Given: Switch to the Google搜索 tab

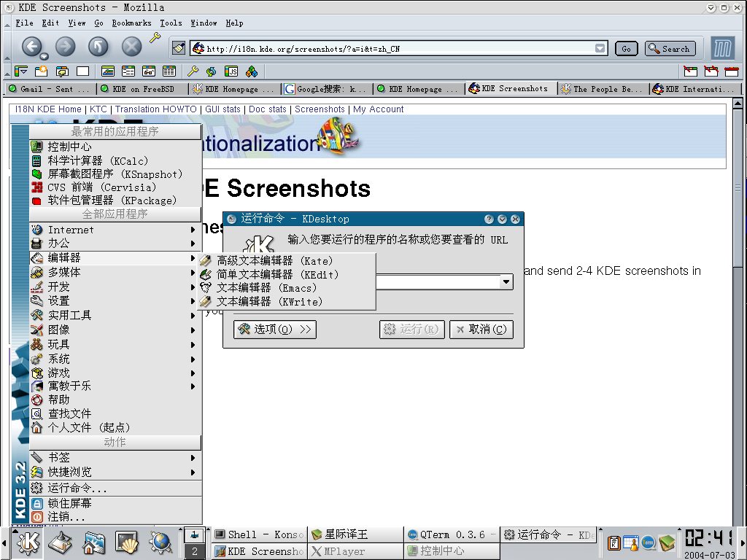Looking at the screenshot, I should click(x=326, y=88).
